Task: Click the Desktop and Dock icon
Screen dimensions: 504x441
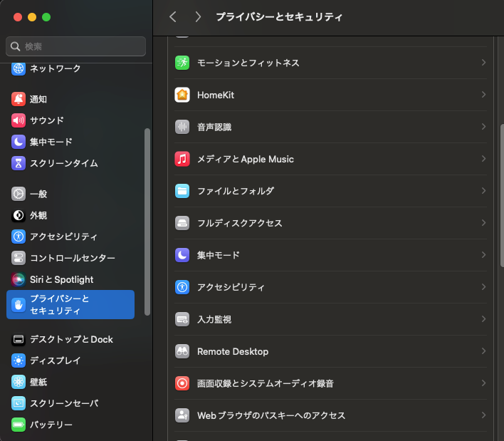Action: 19,339
